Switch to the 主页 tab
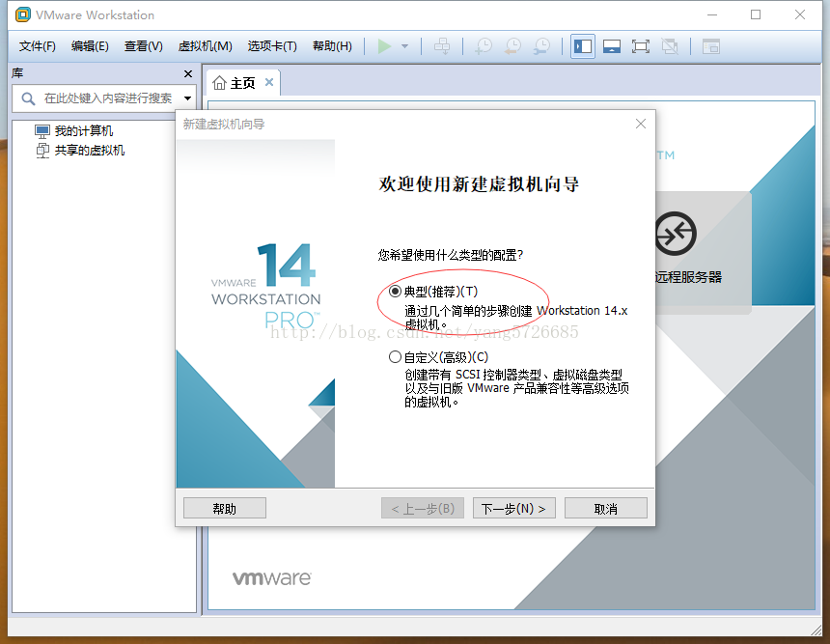The image size is (830, 644). [x=239, y=83]
